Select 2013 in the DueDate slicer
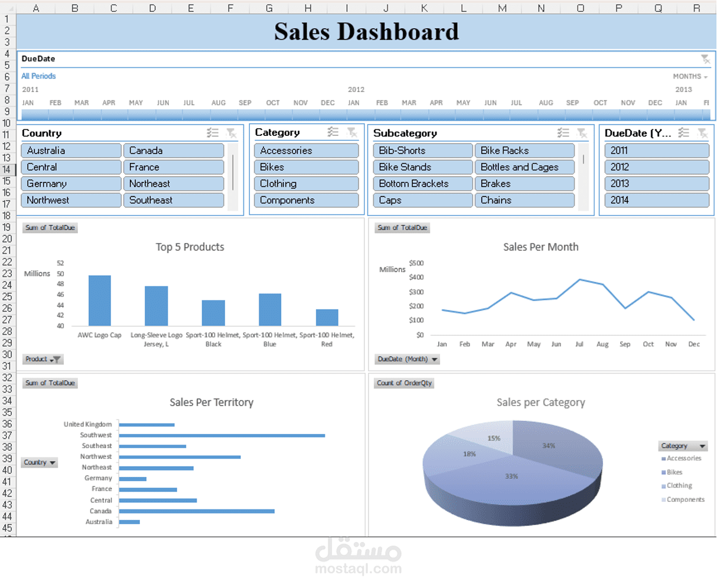This screenshot has width=717, height=588. coord(657,184)
